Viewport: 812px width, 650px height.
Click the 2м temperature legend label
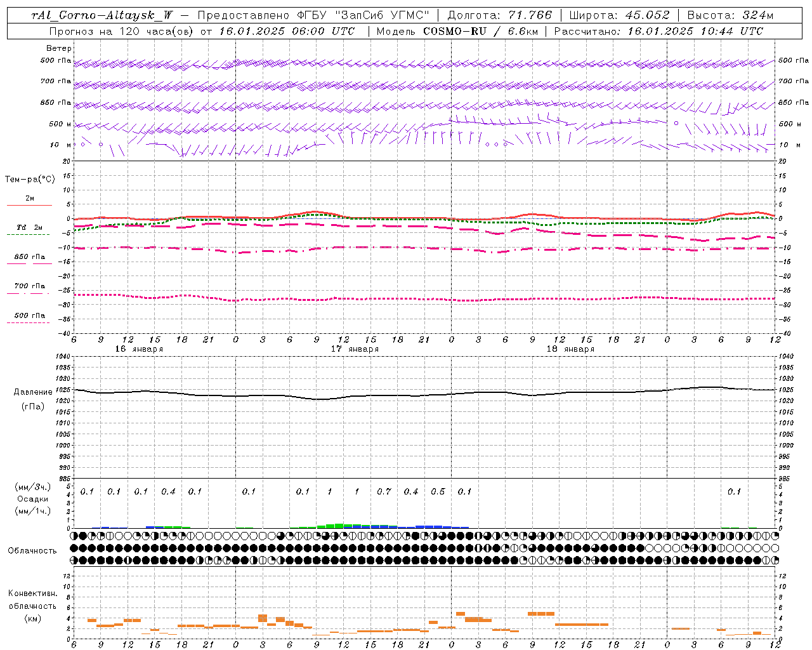click(x=30, y=199)
